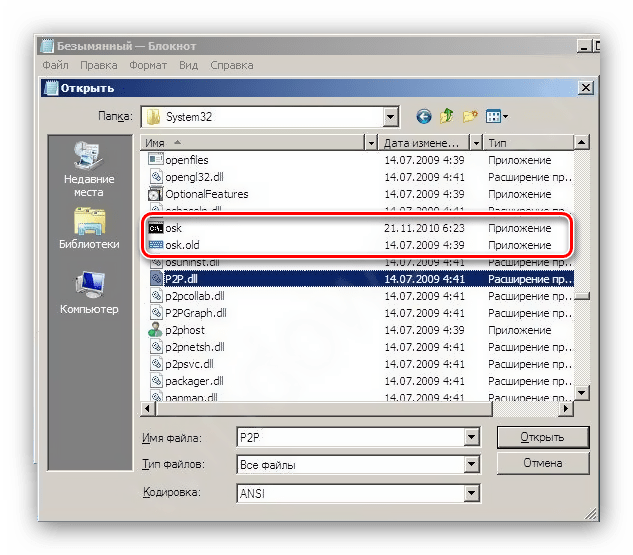Select the osk.old file name
The image size is (633, 555).
(182, 245)
